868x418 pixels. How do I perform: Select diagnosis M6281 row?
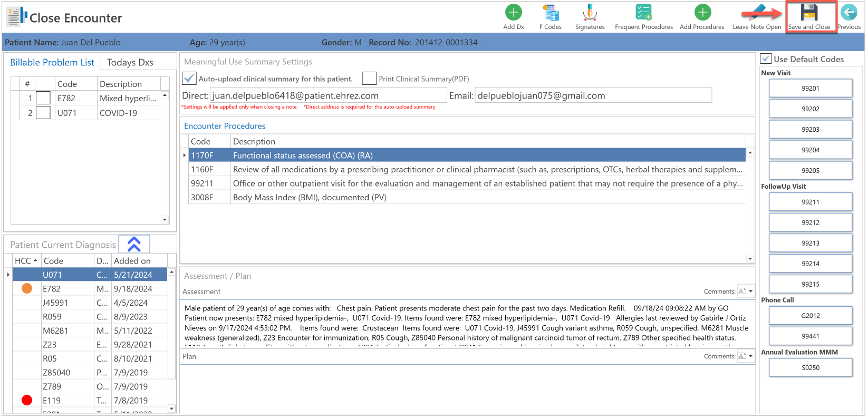tap(90, 330)
